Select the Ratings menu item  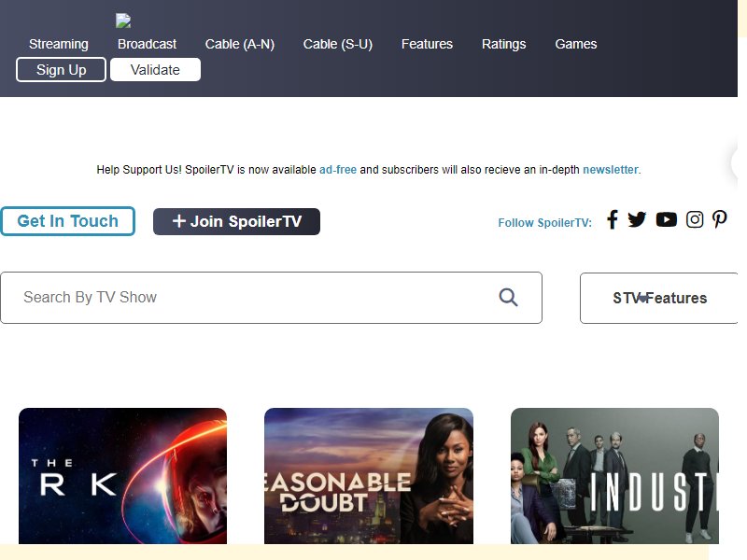(x=503, y=44)
